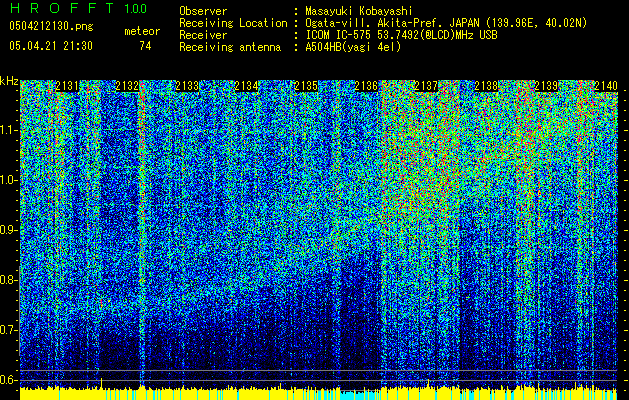Click the meteor count value 74
Screen dimensions: 629x400
click(145, 46)
